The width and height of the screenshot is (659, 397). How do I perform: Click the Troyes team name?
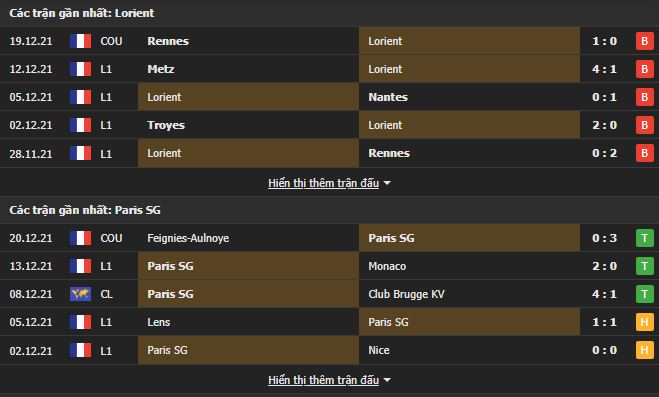[x=166, y=125]
